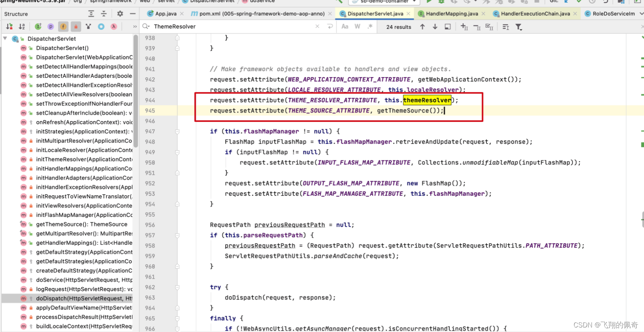Fold the if block at line 947

point(177,132)
